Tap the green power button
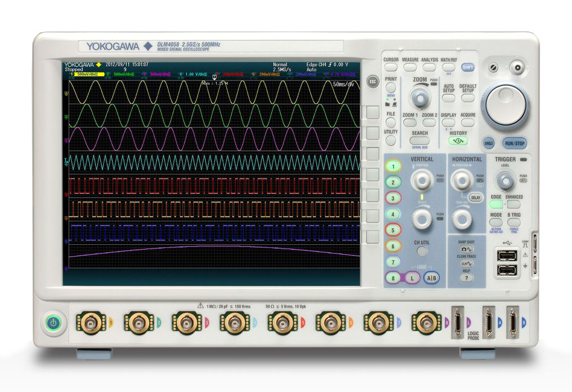Image resolution: width=572 pixels, height=392 pixels. click(x=54, y=323)
